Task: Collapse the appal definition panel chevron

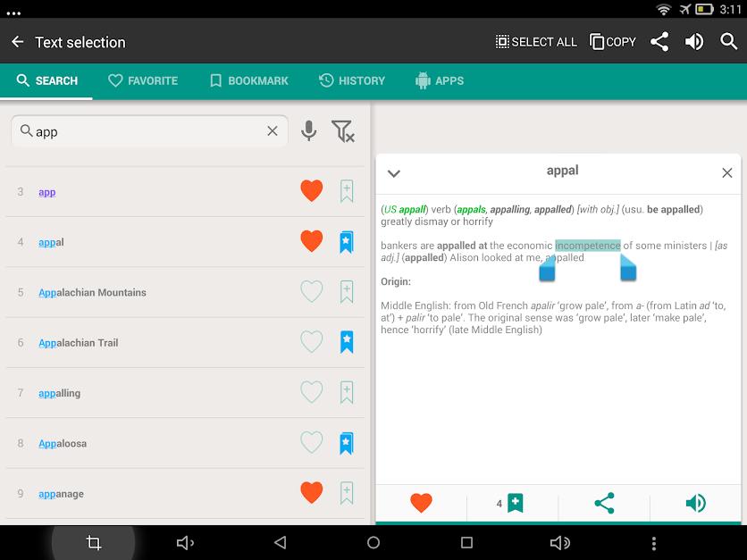Action: pos(393,173)
